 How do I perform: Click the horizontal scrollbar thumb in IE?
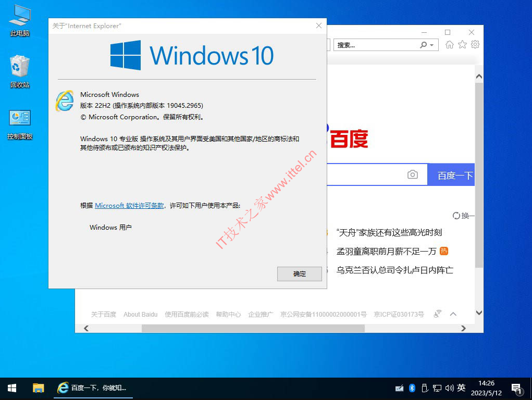(x=253, y=328)
